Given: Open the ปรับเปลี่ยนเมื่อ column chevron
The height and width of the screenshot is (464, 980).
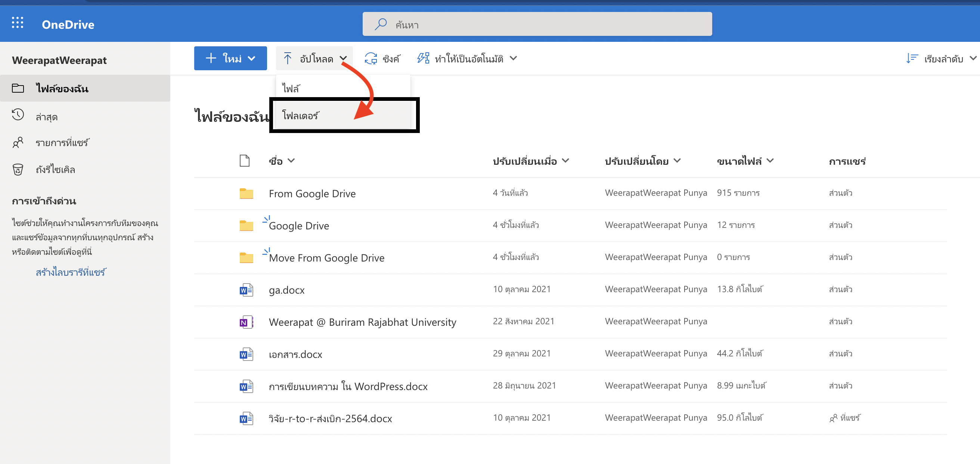Looking at the screenshot, I should tap(566, 161).
